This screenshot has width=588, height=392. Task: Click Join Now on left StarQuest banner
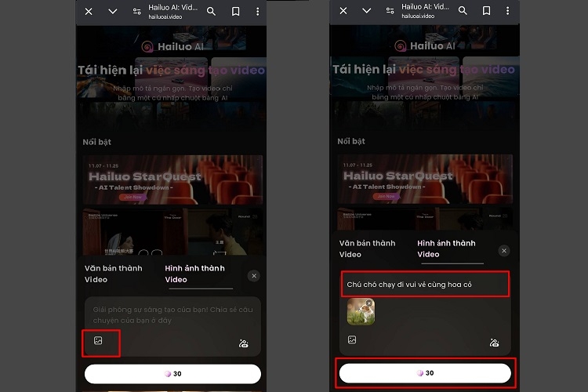tap(132, 197)
